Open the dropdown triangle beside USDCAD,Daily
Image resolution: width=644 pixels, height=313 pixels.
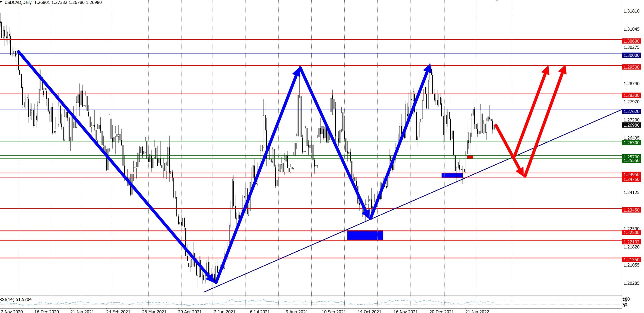pyautogui.click(x=2, y=2)
